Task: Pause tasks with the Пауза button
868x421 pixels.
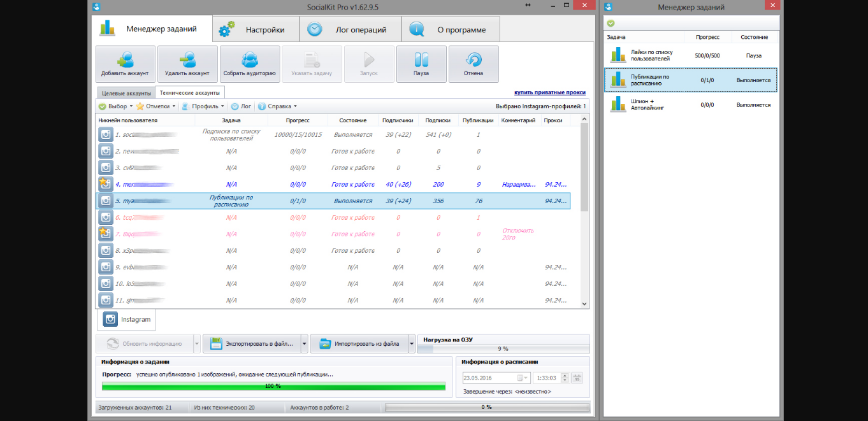Action: [421, 64]
